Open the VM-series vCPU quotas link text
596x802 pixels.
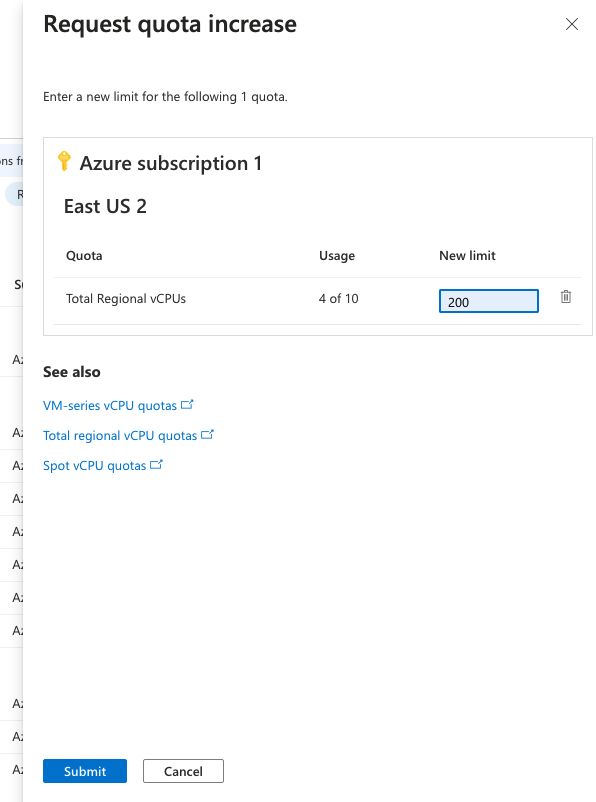[110, 406]
